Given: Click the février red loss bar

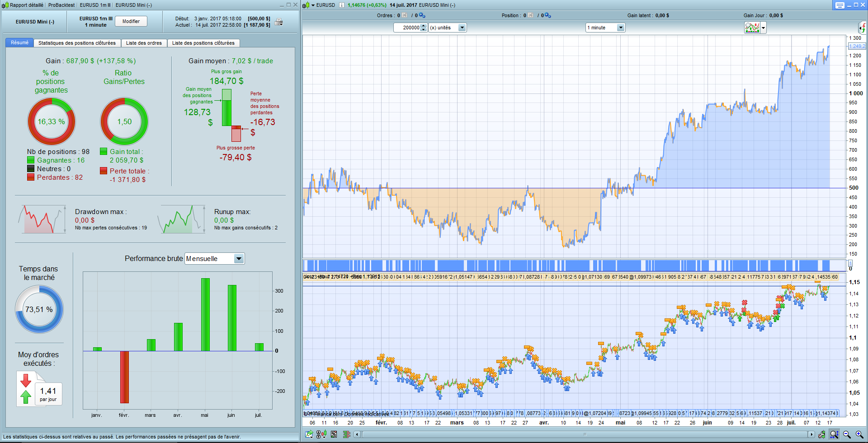Looking at the screenshot, I should (x=124, y=377).
